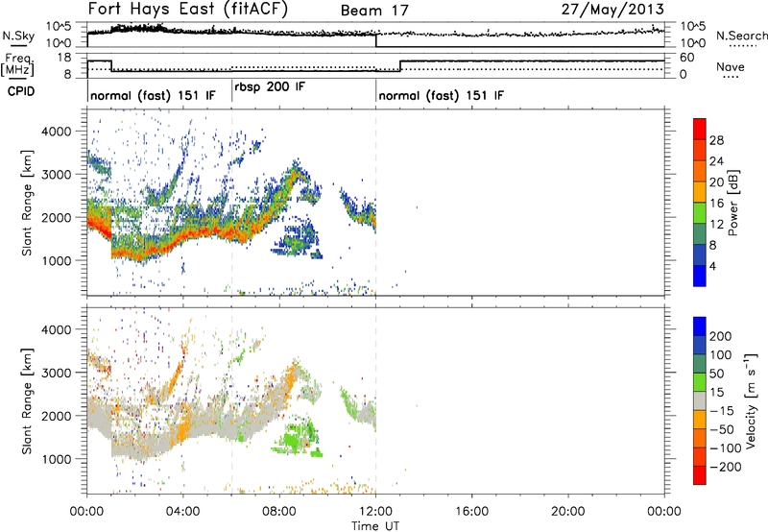This screenshot has width=768, height=532.
Task: Click the '28' value on the Power scale
Action: pos(716,140)
